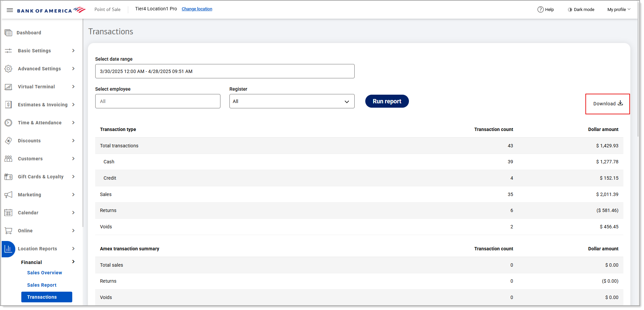Click the Voids amount $ 456.45

(609, 227)
